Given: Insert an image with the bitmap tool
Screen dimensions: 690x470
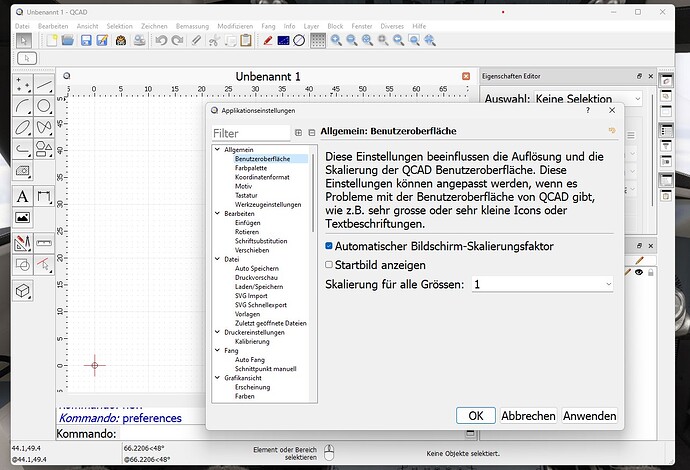Looking at the screenshot, I should point(22,217).
